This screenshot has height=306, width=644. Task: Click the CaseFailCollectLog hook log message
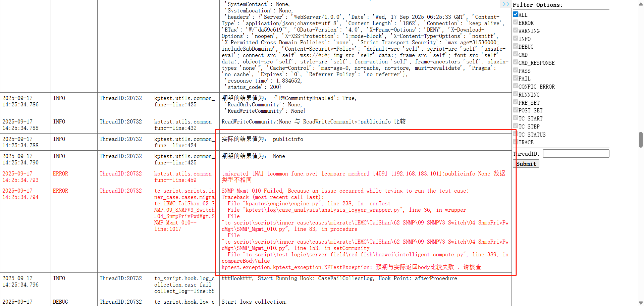[x=339, y=278]
